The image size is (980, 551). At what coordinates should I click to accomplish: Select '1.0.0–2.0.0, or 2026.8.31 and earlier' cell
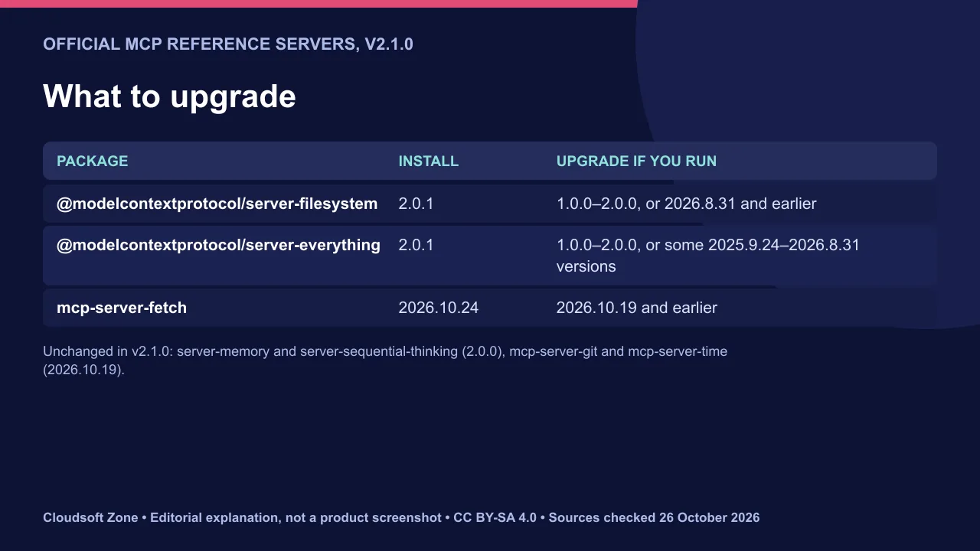point(687,204)
